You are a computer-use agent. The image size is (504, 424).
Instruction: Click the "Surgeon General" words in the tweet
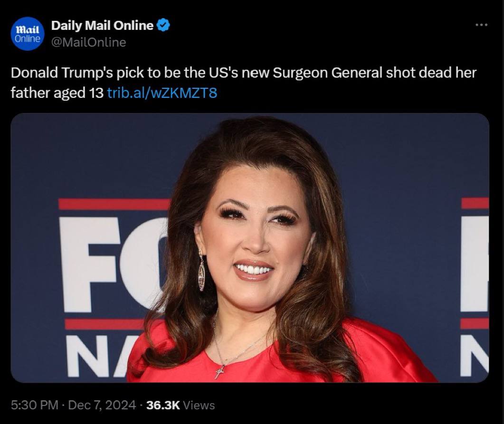coord(328,73)
